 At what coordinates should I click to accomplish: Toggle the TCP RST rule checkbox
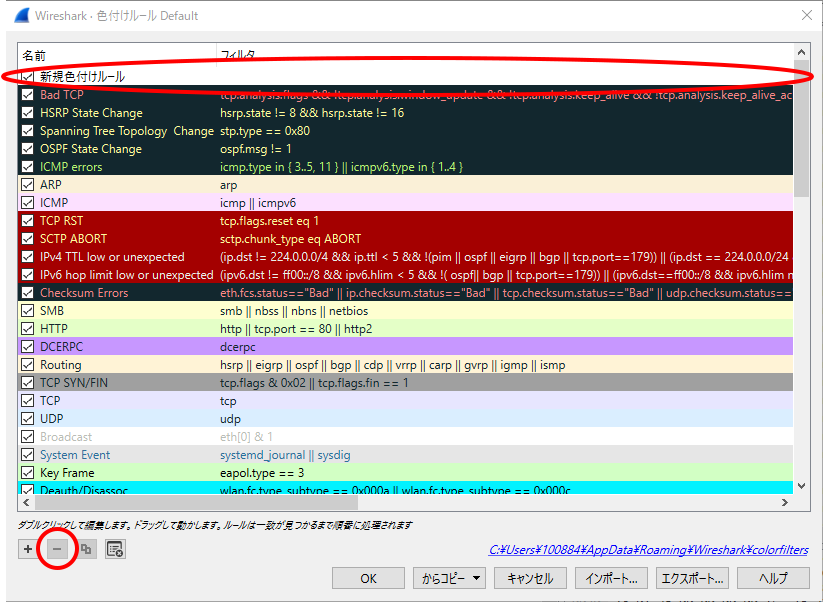[x=28, y=221]
